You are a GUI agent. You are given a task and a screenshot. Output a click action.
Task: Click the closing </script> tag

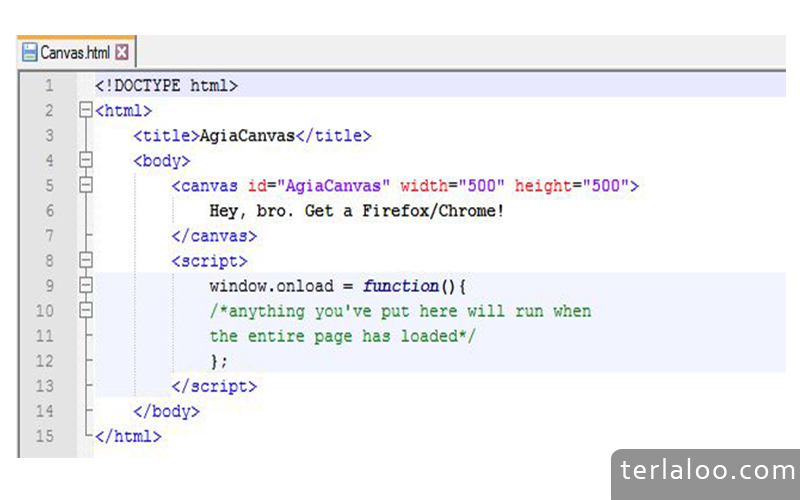tap(214, 386)
